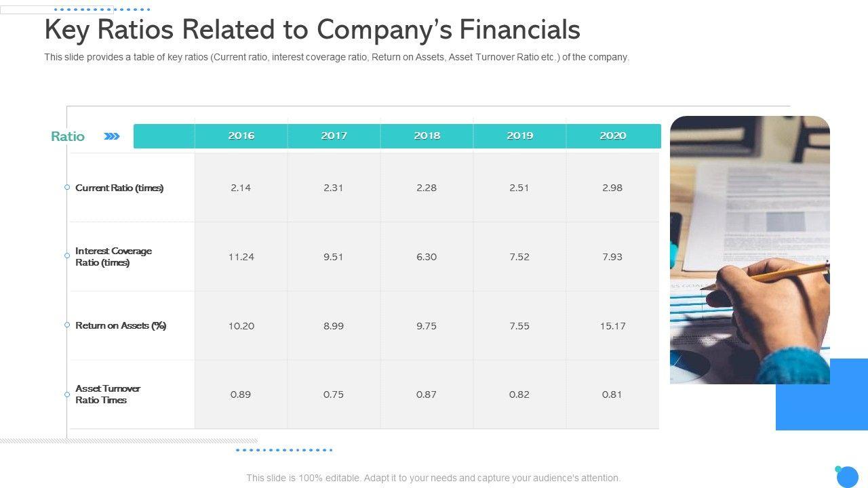This screenshot has width=868, height=488.
Task: Click the 2016 Interest Coverage value 11.24
Action: [x=241, y=257]
